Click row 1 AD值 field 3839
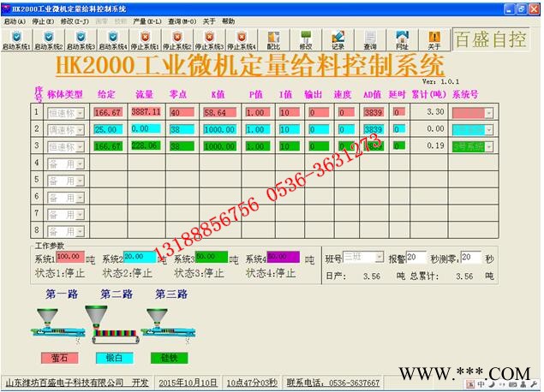The image size is (544, 392). click(374, 112)
